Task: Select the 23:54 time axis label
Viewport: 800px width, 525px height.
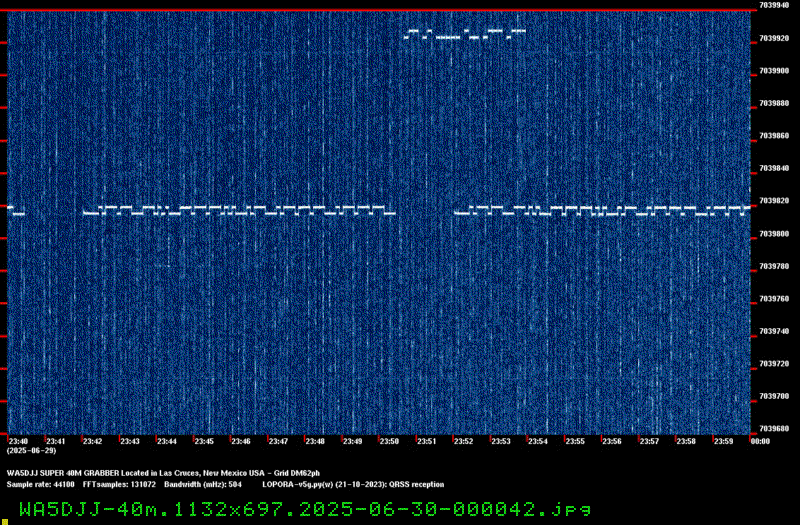Action: pyautogui.click(x=538, y=441)
